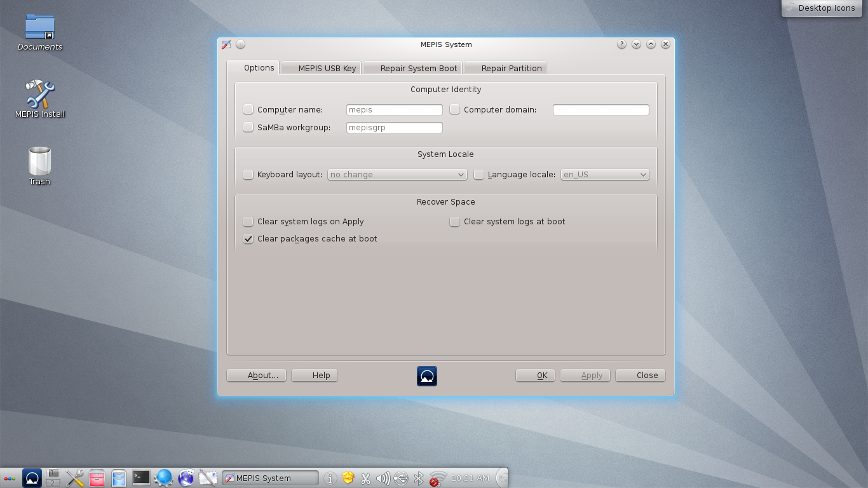Launch the terminal from the panel

click(x=141, y=477)
